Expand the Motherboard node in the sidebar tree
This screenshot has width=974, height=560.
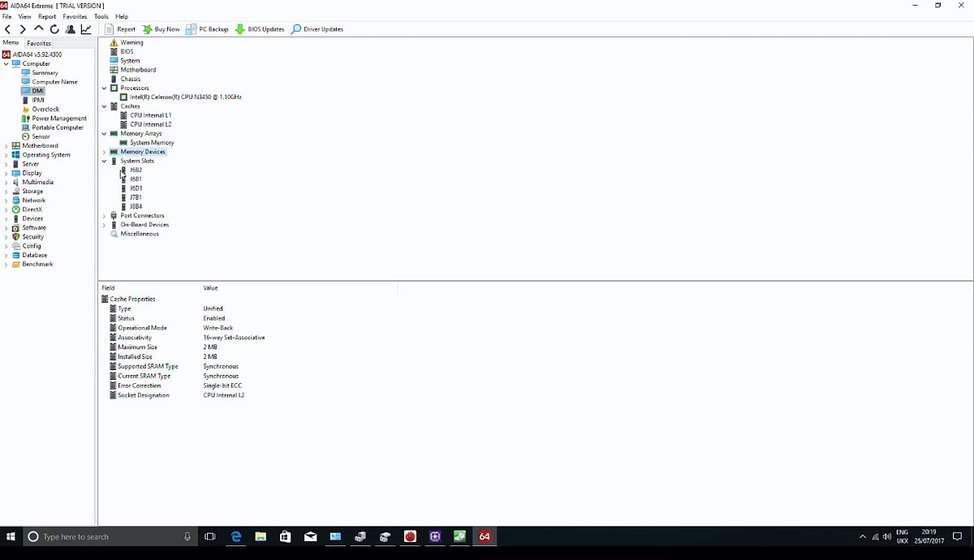(6, 146)
